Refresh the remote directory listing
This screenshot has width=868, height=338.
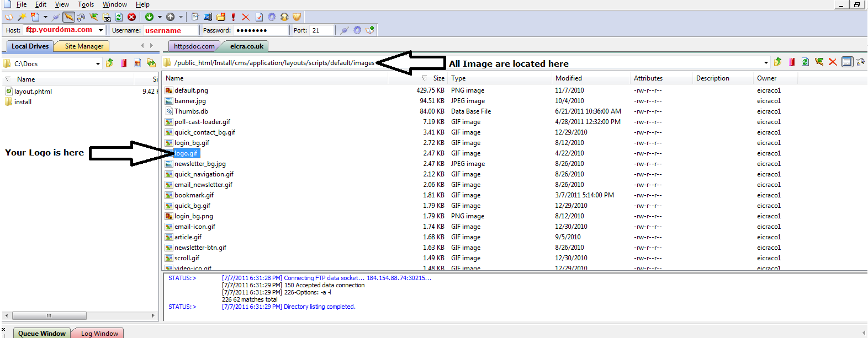(x=805, y=62)
